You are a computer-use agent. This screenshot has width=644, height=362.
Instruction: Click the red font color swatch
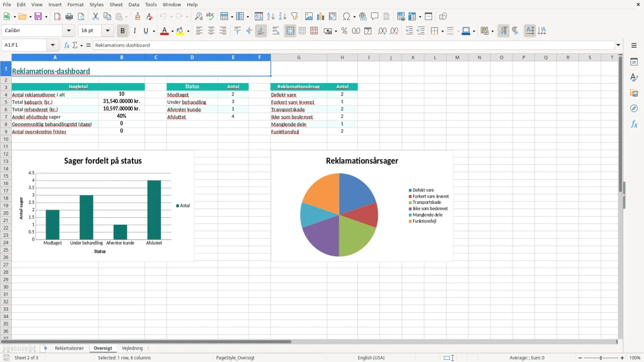[164, 31]
